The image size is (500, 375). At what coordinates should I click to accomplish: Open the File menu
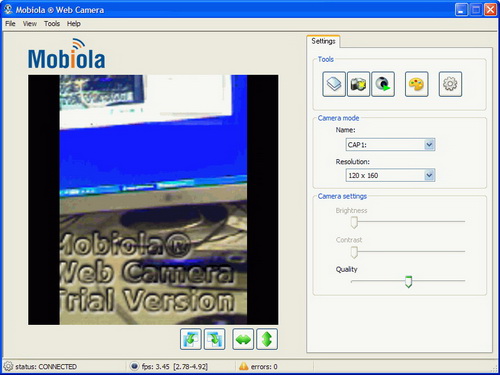10,24
